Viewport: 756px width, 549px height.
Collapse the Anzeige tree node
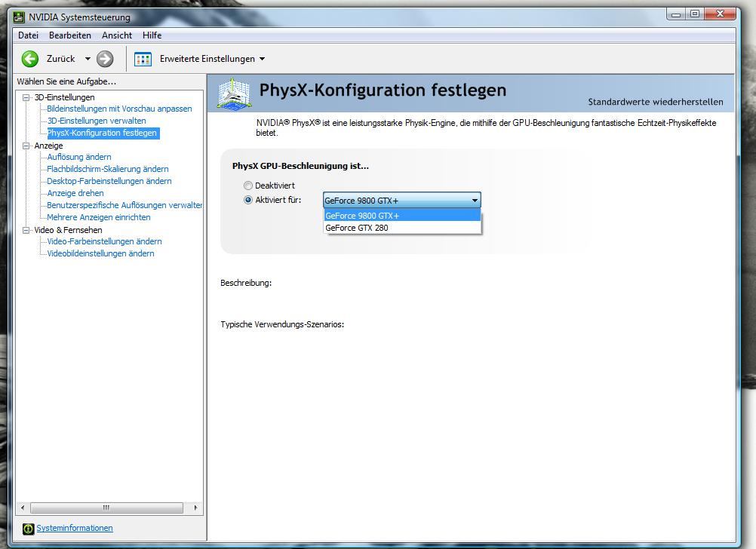pyautogui.click(x=26, y=146)
